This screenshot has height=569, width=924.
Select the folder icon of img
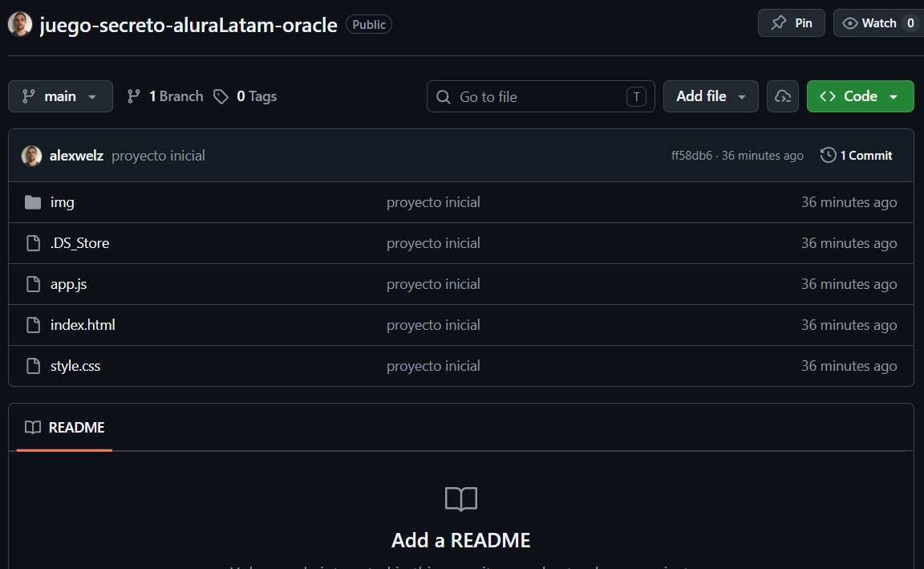click(33, 202)
